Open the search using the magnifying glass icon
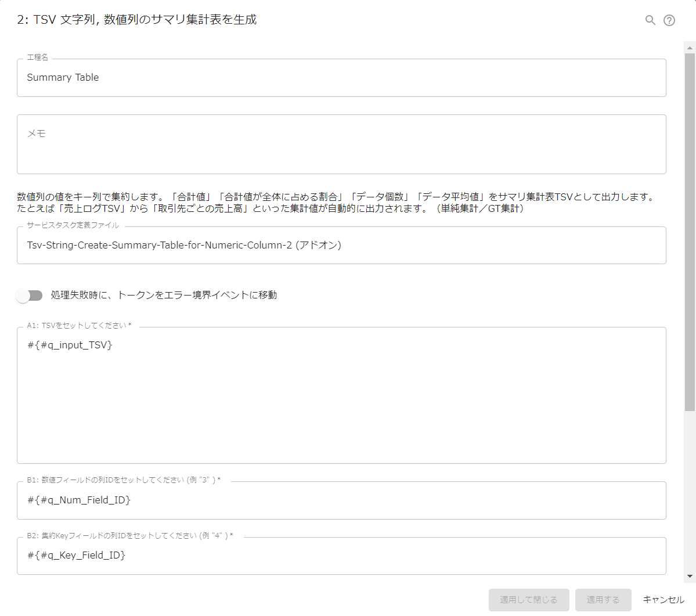 (650, 20)
